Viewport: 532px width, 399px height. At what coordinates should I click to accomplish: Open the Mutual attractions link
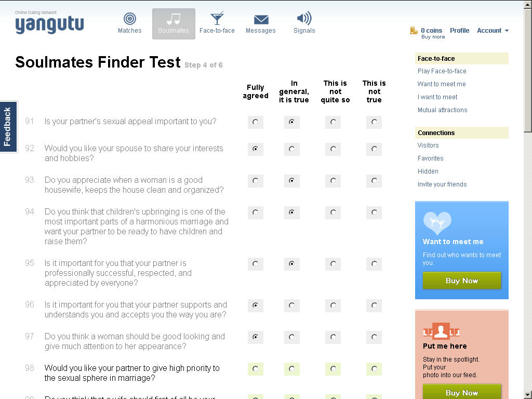[x=442, y=110]
